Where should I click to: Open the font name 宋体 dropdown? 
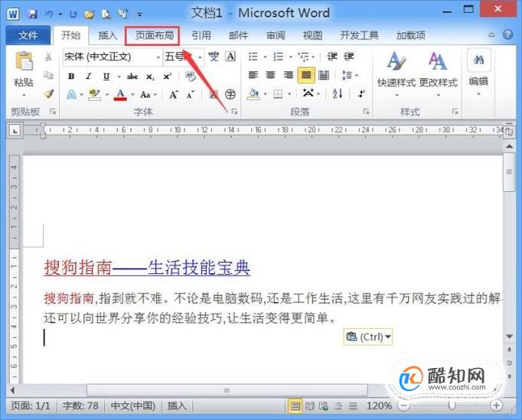[158, 57]
